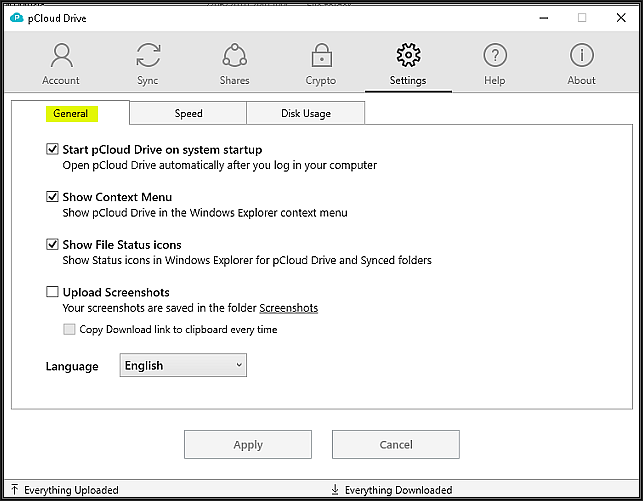
Task: Click the upload arrow status icon
Action: [15, 489]
